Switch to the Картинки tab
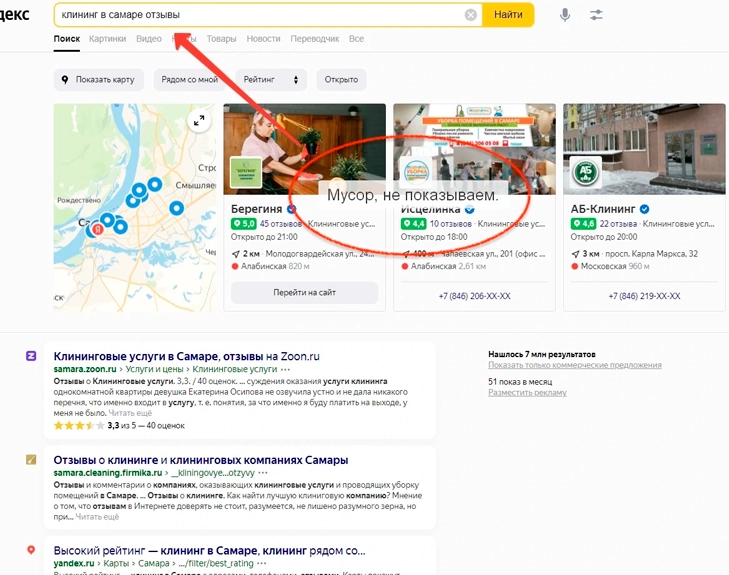 107,39
